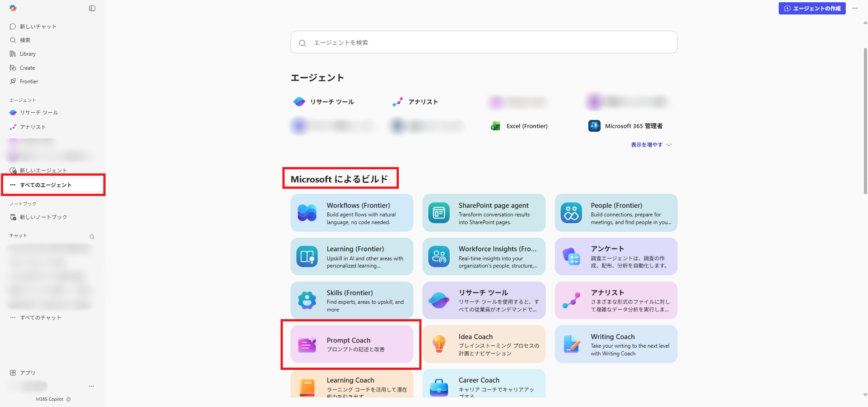
Task: Open the Create sidebar item
Action: (22, 68)
